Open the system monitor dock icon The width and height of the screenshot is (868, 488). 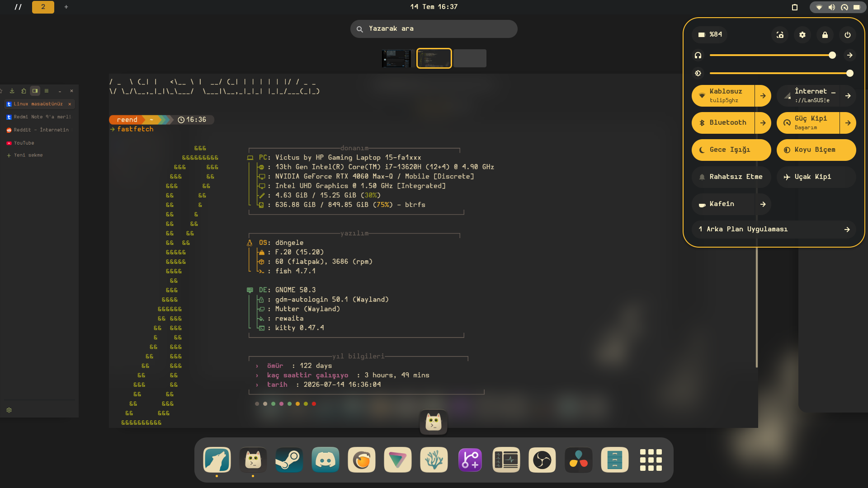[506, 460]
